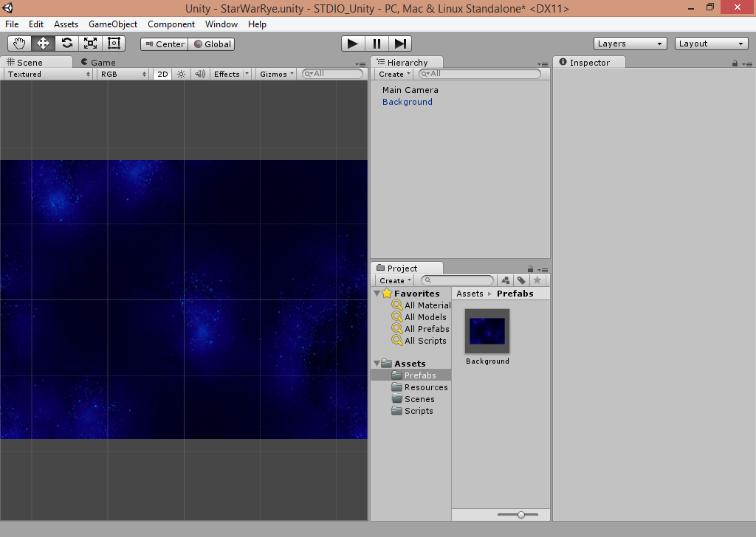Toggle pivot mode Center button
Viewport: 756px width, 537px height.
pyautogui.click(x=165, y=44)
